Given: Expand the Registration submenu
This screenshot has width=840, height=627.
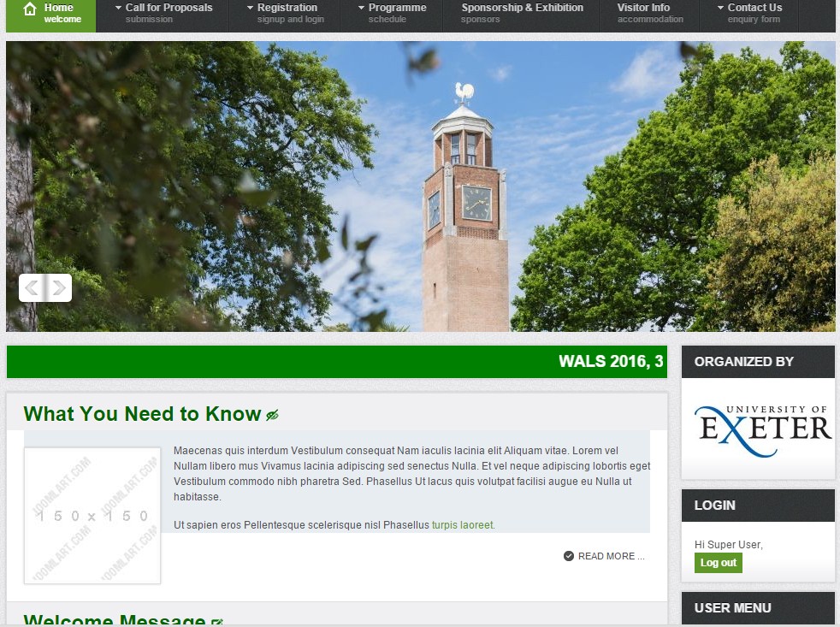Looking at the screenshot, I should [248, 7].
